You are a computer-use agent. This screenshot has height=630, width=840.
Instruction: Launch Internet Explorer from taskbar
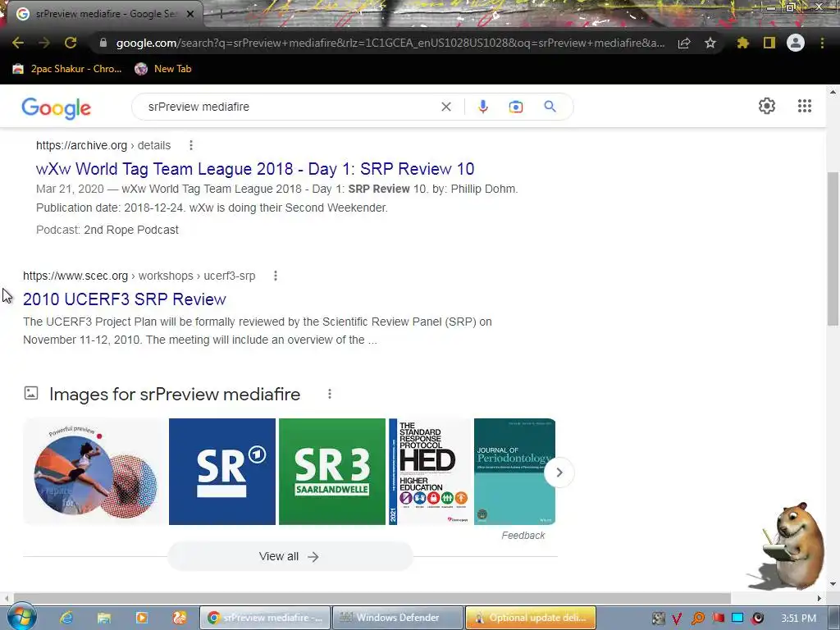coord(66,618)
